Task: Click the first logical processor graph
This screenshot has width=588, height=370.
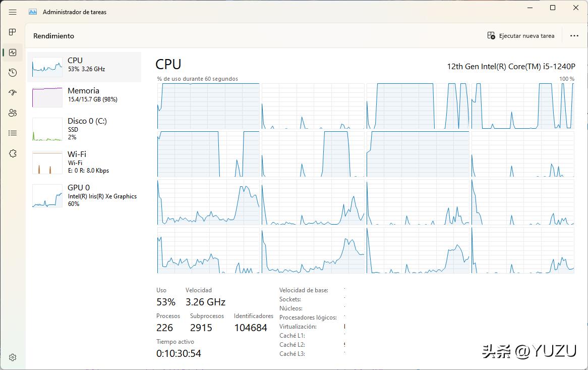Action: 208,106
